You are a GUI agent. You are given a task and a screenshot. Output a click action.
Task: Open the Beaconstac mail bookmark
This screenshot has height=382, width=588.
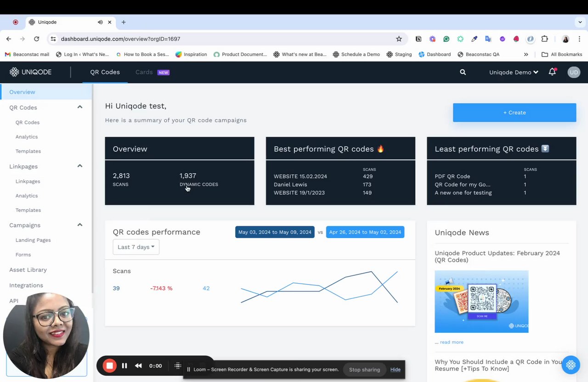(27, 54)
